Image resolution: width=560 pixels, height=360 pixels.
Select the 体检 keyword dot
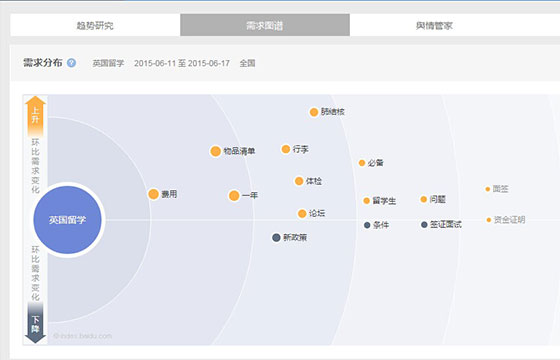[299, 181]
